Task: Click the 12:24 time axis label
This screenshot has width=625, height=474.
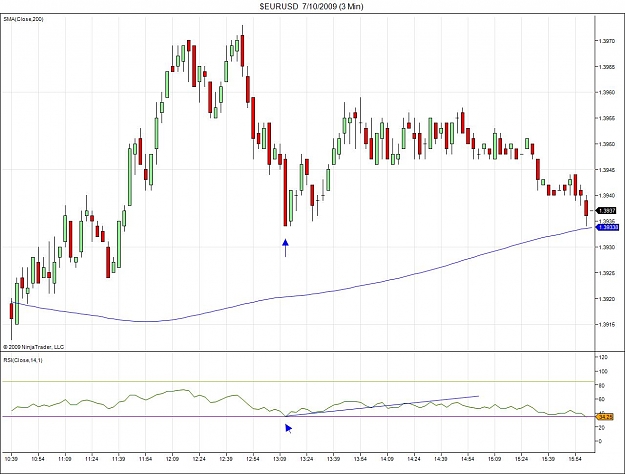Action: pyautogui.click(x=199, y=459)
